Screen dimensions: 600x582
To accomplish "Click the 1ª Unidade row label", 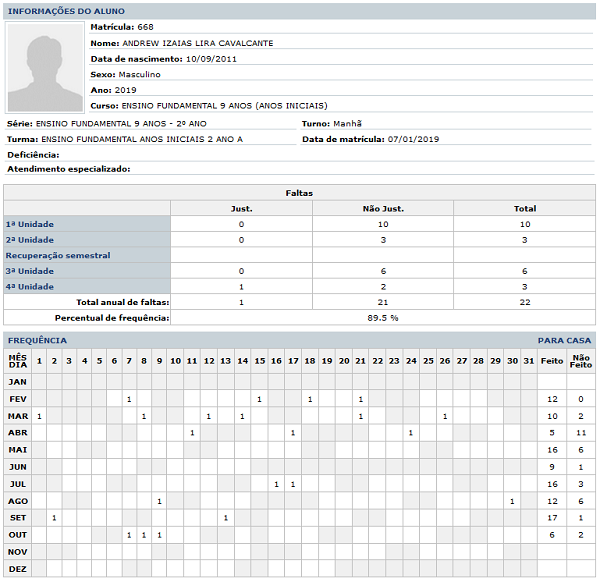I will click(30, 224).
